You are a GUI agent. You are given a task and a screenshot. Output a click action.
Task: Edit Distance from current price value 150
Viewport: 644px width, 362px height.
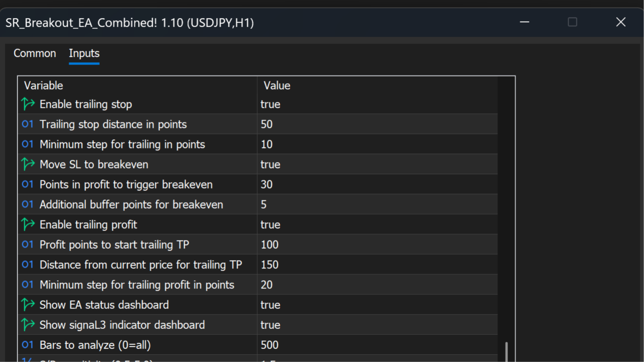click(269, 265)
